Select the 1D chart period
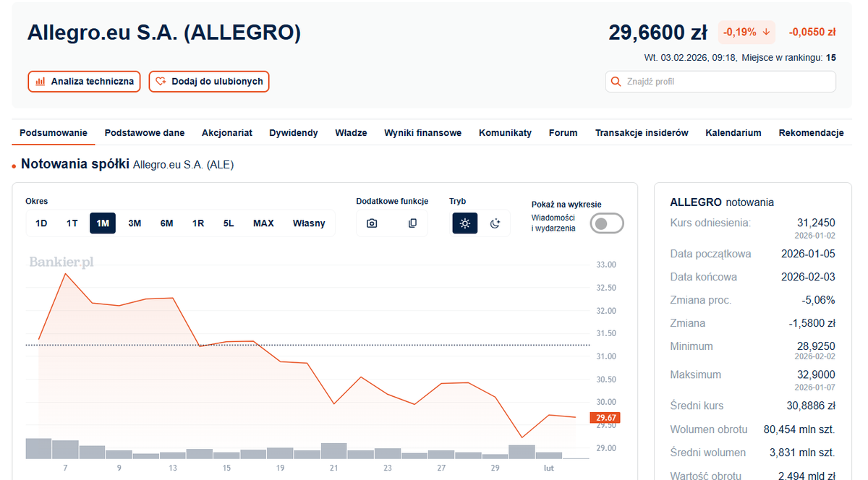 point(41,223)
